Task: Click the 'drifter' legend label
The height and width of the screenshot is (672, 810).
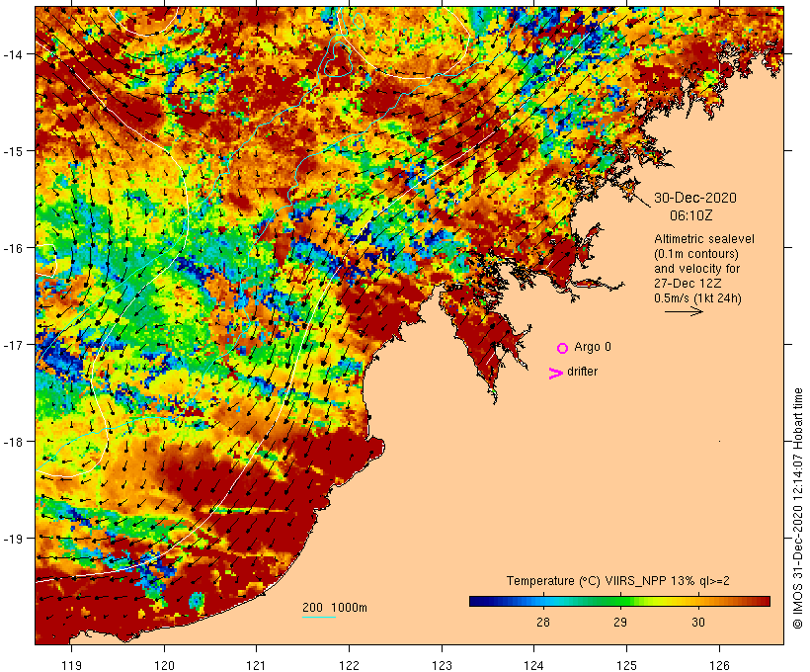Action: (582, 372)
